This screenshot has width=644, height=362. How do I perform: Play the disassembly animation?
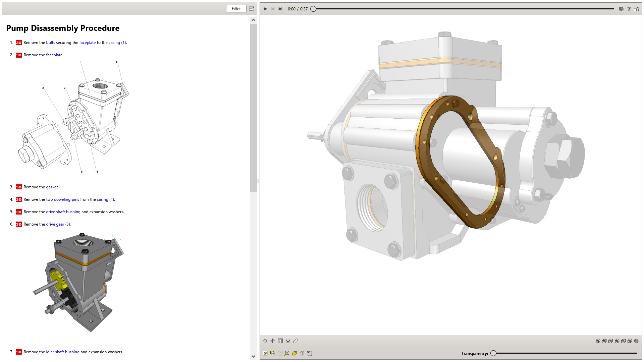tap(265, 9)
